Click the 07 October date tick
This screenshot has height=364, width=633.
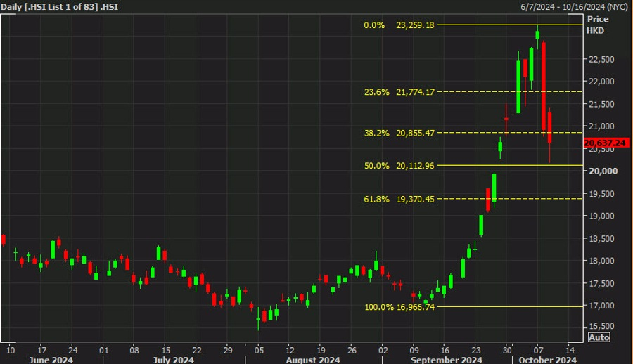[x=538, y=350]
